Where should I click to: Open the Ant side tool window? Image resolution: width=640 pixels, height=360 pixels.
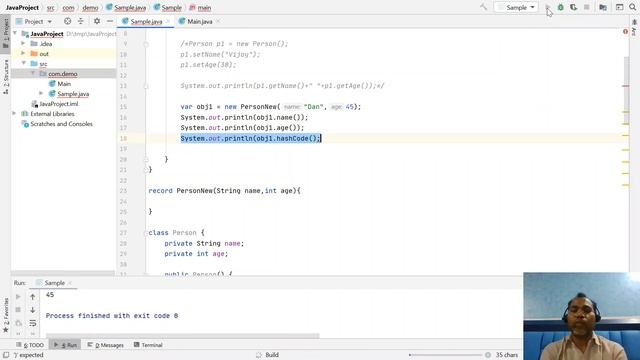(x=634, y=27)
